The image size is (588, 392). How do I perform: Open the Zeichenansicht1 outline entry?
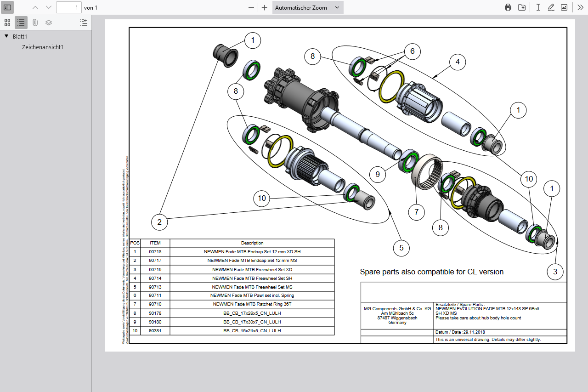click(43, 47)
